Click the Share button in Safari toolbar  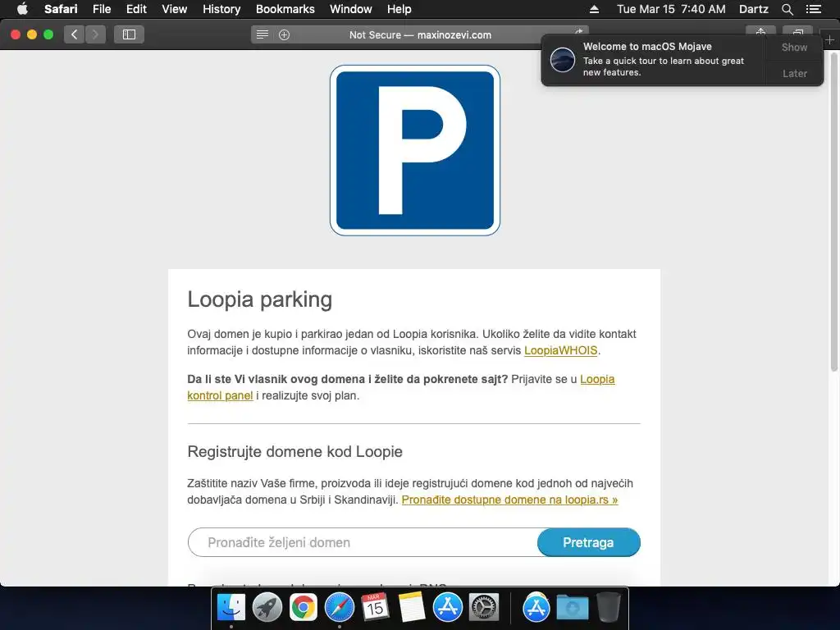(760, 31)
